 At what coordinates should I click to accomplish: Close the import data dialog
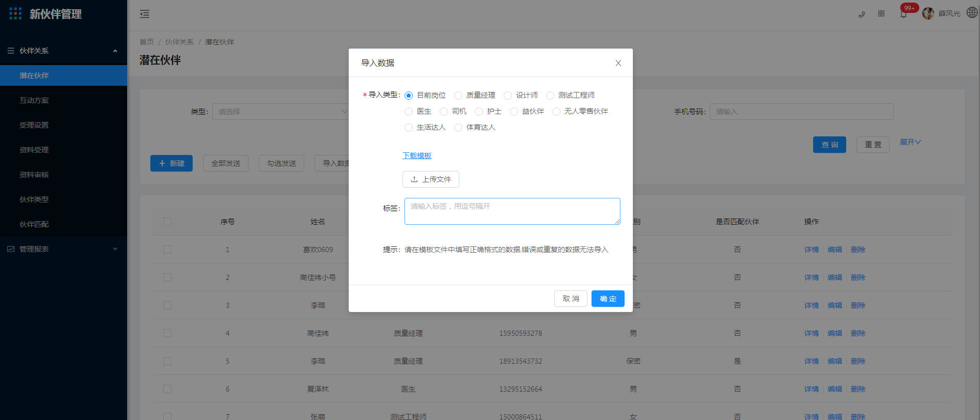tap(618, 63)
